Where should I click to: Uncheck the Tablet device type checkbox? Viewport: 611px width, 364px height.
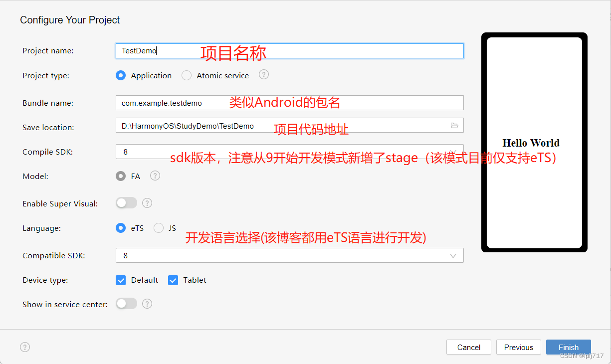pyautogui.click(x=173, y=280)
